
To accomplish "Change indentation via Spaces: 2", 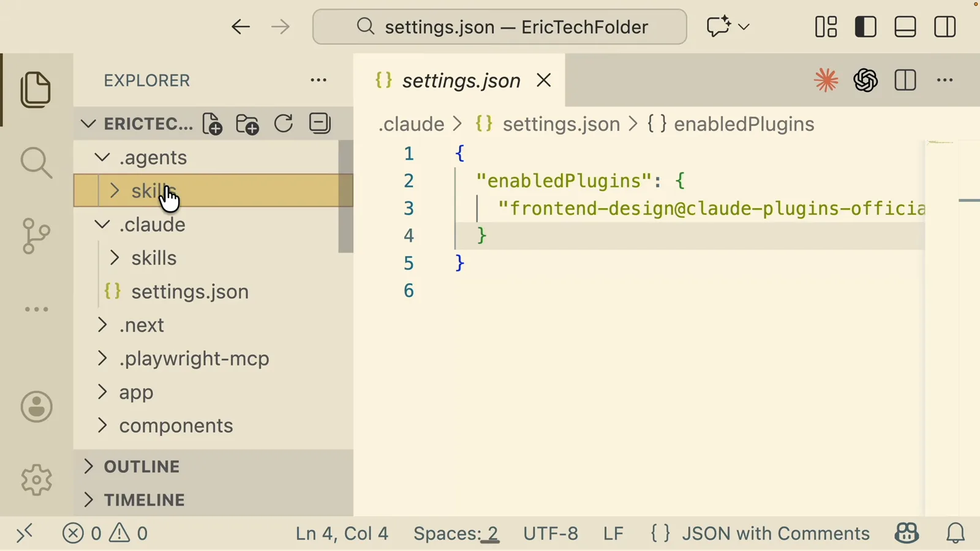I will (x=456, y=533).
